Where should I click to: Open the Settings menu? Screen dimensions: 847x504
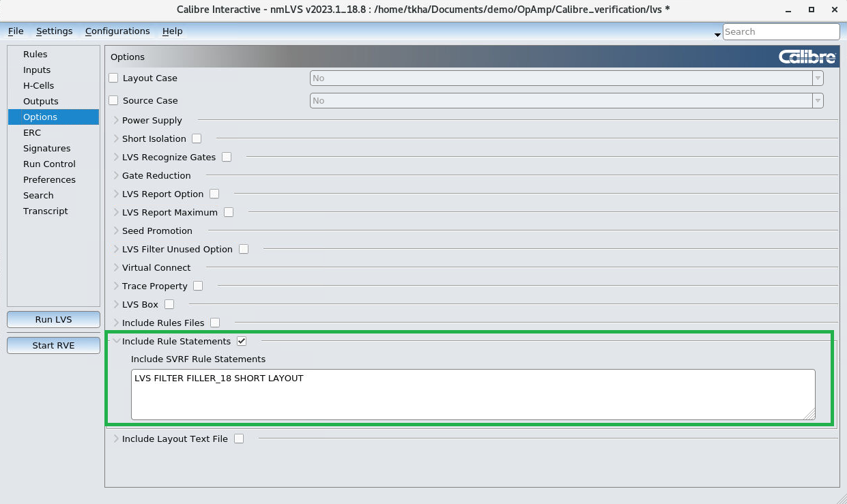[x=54, y=31]
